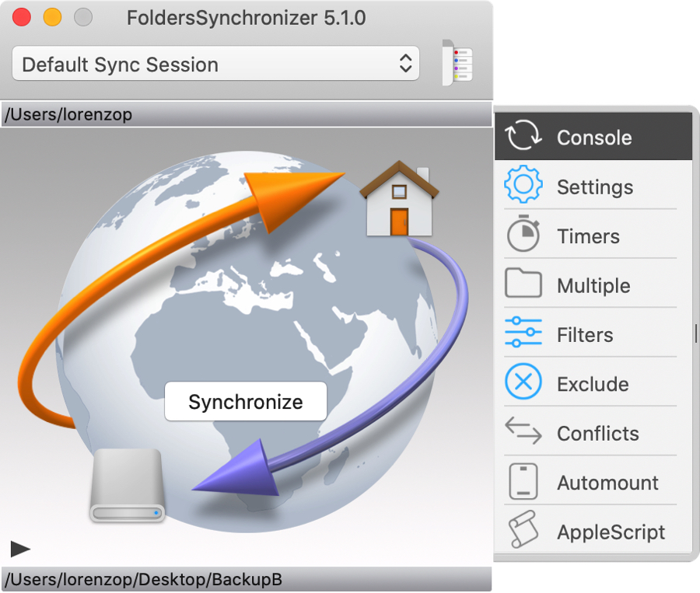Click the /Users/lorenzop source path bar
The image size is (700, 593).
point(247,114)
